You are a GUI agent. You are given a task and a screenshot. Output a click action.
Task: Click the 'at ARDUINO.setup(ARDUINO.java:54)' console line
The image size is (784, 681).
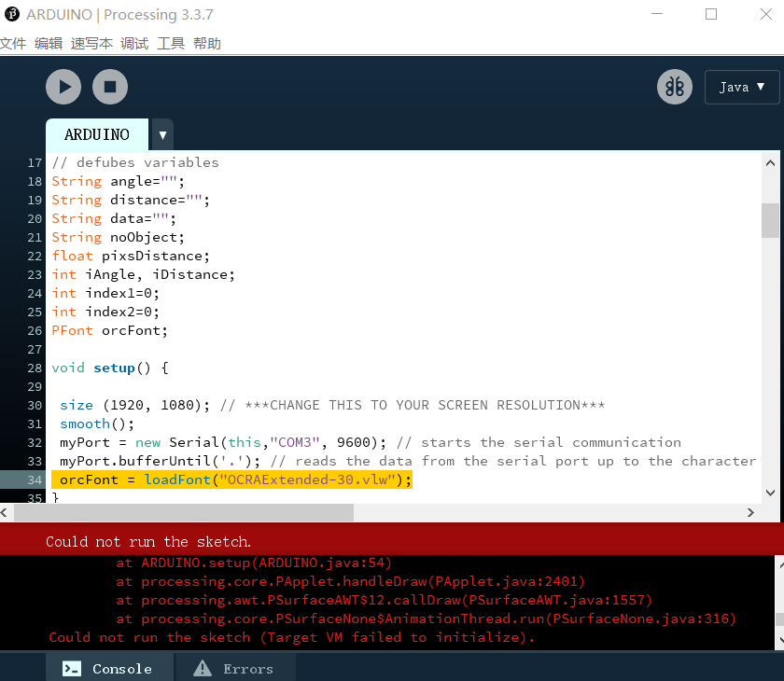tap(254, 563)
